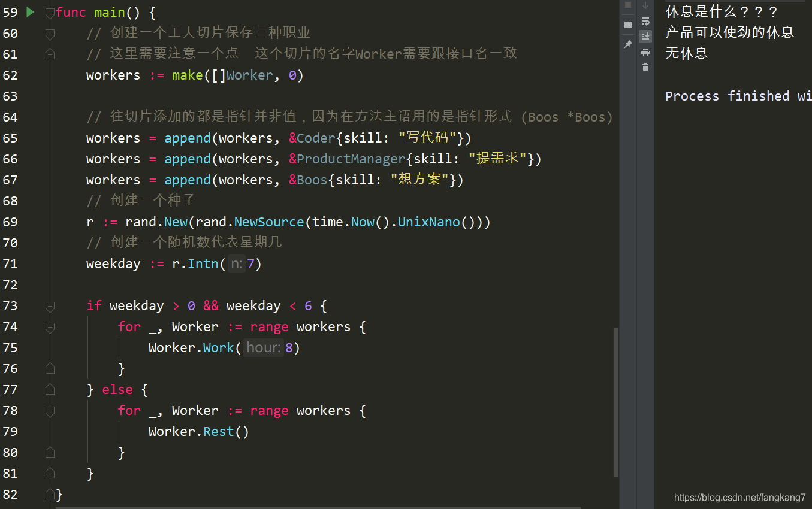812x509 pixels.
Task: Click the closing fold marker at line 82
Action: 50,495
